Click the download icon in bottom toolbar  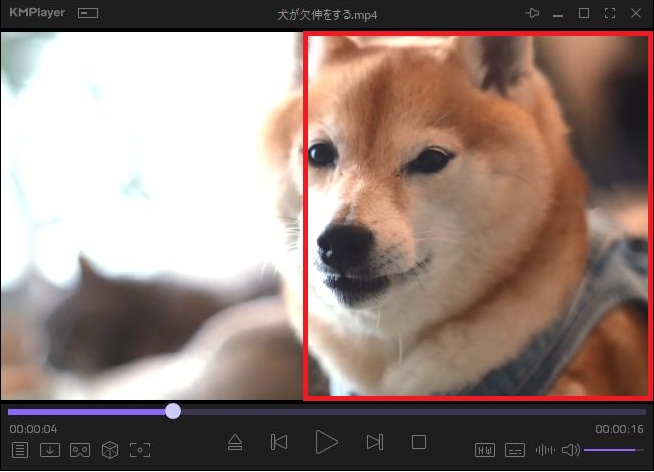49,450
